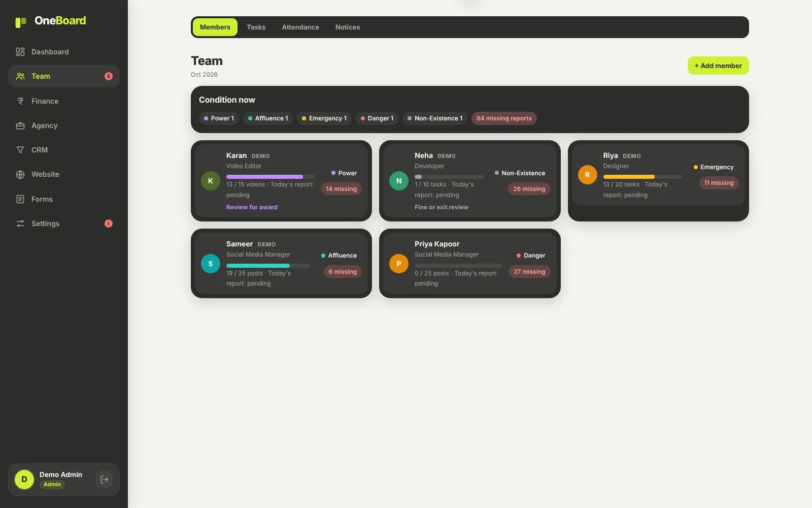Click Karan's K avatar
The height and width of the screenshot is (508, 812).
click(211, 181)
